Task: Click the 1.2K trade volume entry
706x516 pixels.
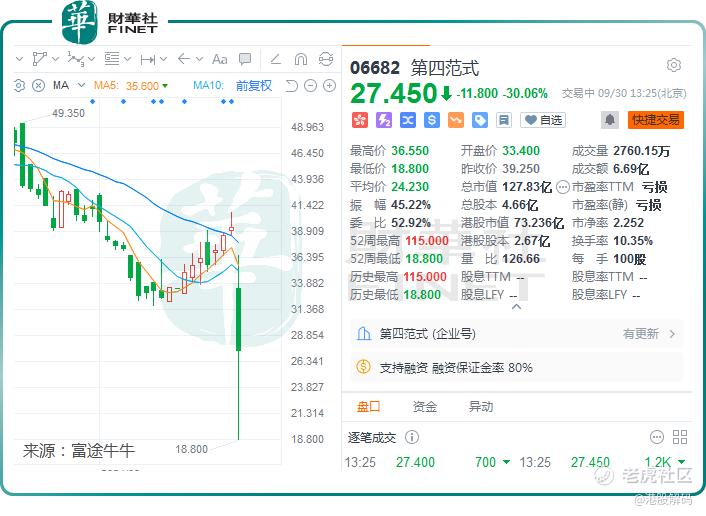Action: point(657,462)
